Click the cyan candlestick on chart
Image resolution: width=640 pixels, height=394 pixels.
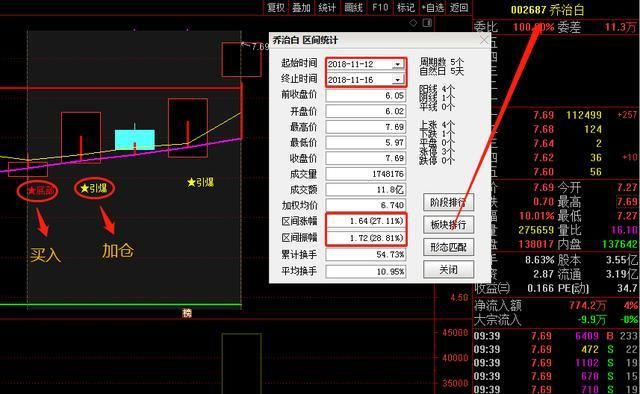click(x=135, y=140)
